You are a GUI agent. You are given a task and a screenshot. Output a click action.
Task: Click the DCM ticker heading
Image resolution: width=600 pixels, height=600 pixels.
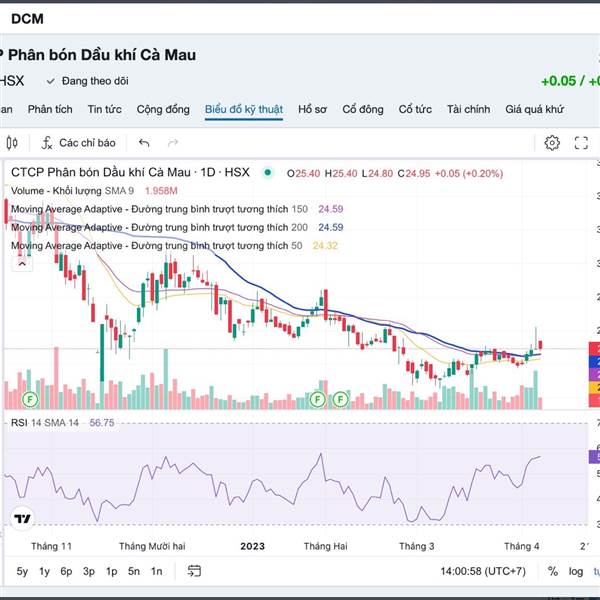(x=27, y=19)
